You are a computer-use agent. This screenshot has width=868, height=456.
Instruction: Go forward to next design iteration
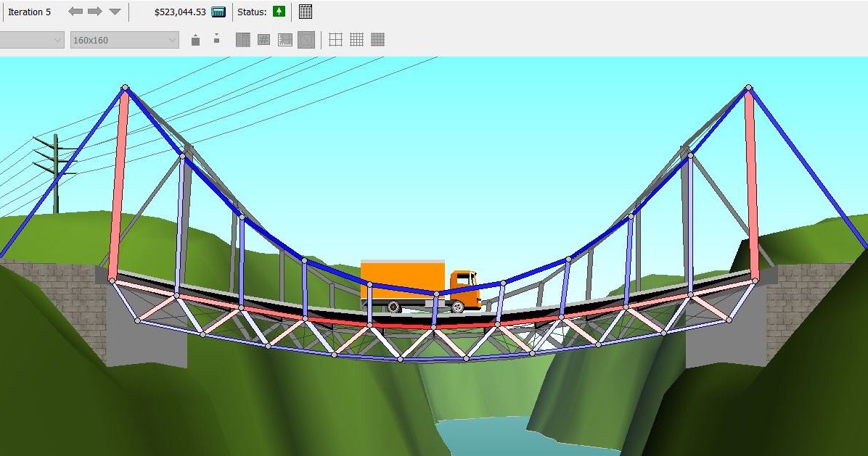(95, 12)
